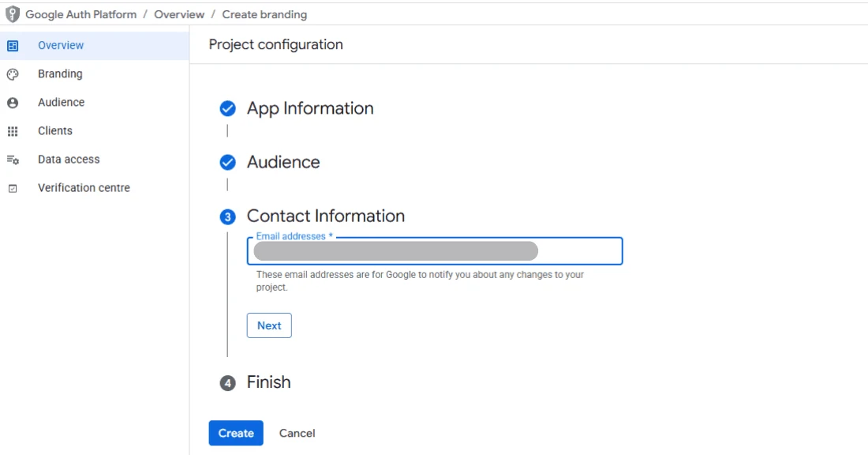Expand the Audience step heading

(x=283, y=162)
